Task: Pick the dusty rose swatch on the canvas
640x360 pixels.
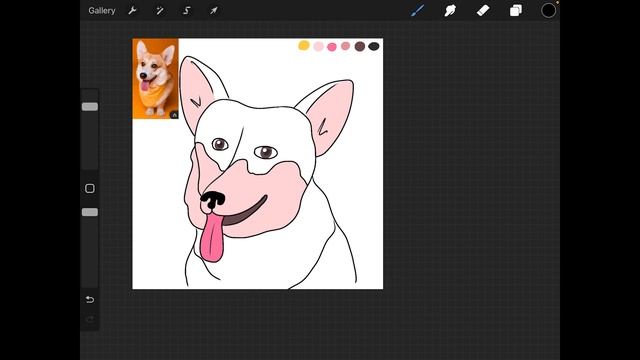Action: (x=345, y=46)
